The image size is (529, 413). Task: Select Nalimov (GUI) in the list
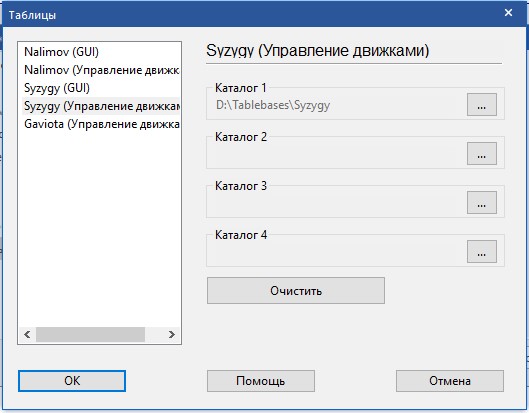[101, 52]
